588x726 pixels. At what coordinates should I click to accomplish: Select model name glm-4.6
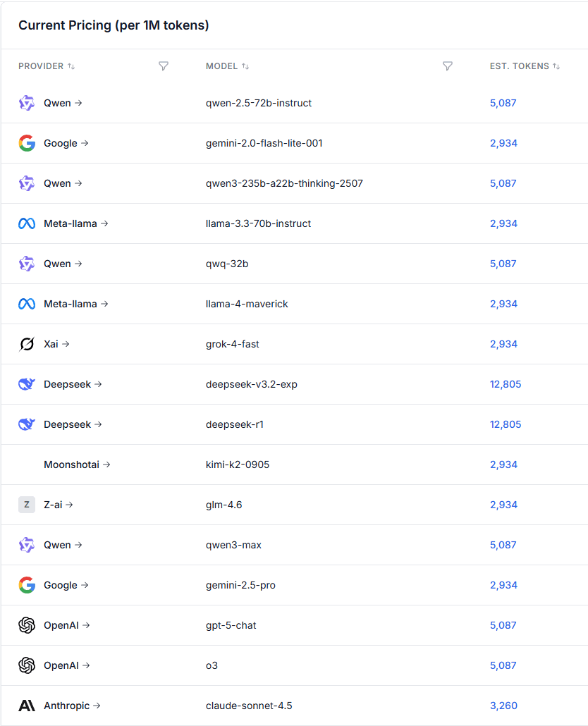click(223, 505)
